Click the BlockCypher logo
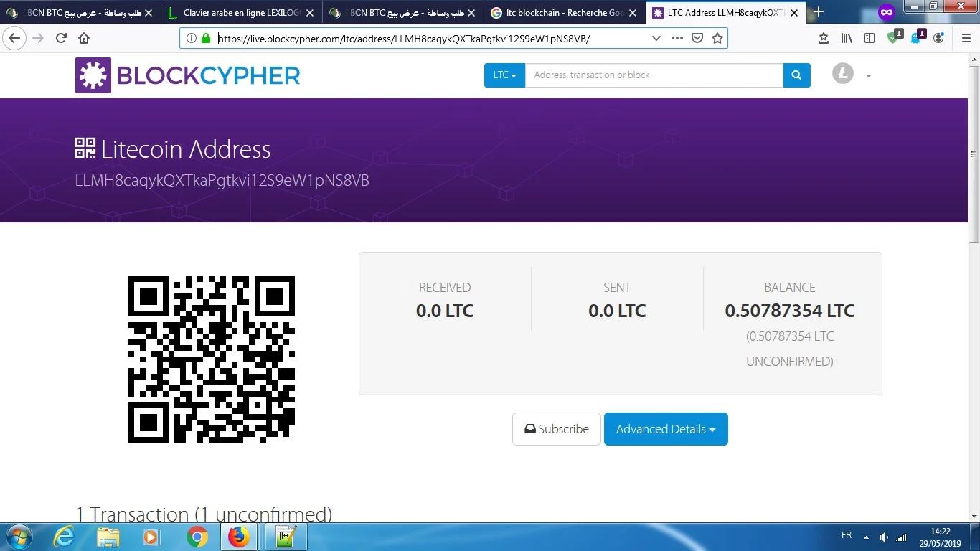This screenshot has height=551, width=980. tap(187, 75)
